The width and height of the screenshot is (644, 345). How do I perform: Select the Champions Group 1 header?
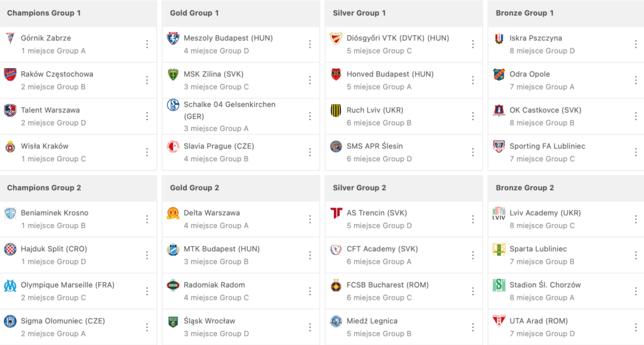pyautogui.click(x=44, y=13)
